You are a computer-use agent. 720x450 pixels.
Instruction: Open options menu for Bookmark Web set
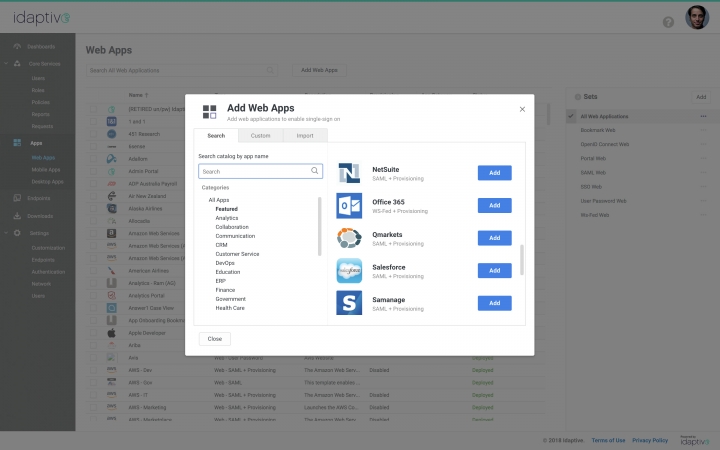tap(703, 130)
